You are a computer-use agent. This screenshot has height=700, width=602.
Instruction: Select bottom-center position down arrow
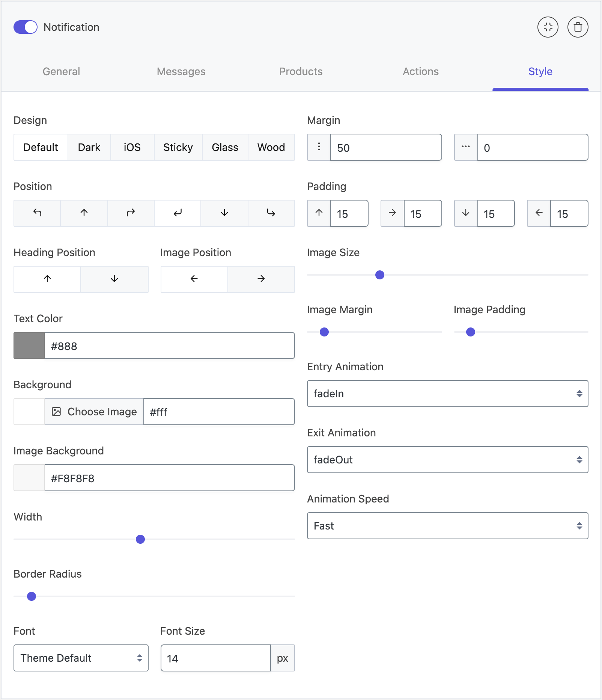click(224, 213)
